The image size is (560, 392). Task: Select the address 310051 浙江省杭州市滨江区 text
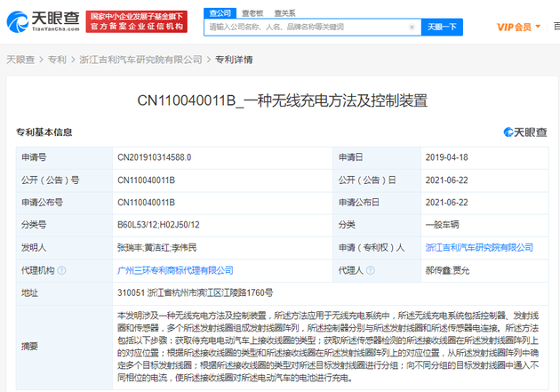pyautogui.click(x=196, y=292)
